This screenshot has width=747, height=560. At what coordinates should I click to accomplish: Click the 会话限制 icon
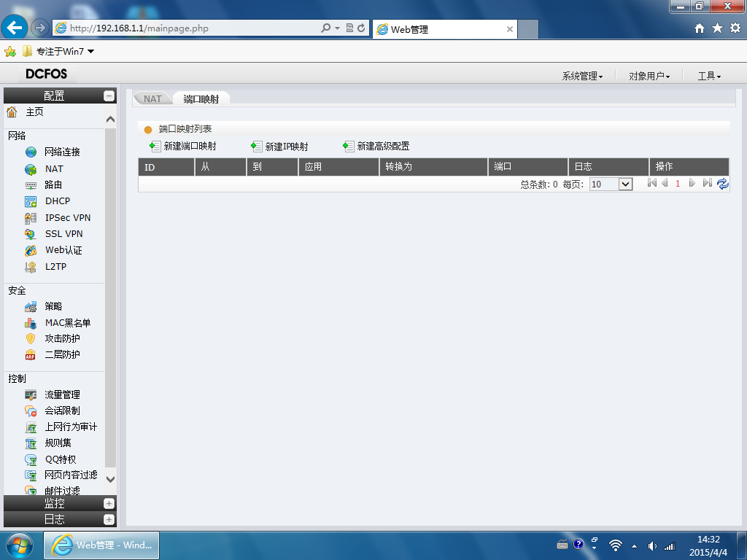[31, 411]
